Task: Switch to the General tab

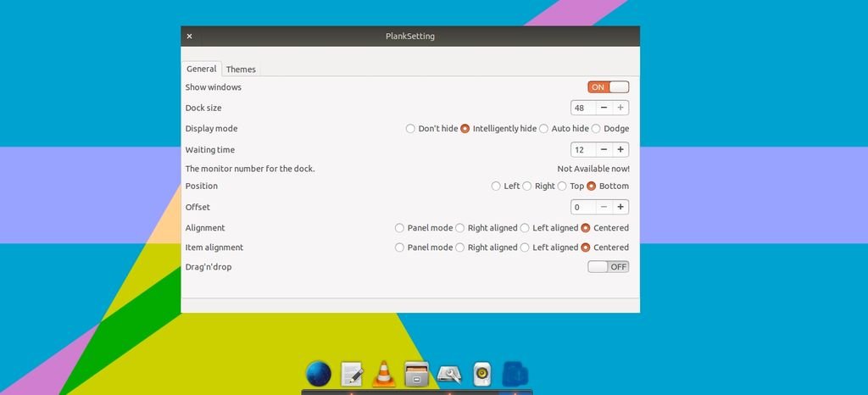Action: pos(202,70)
